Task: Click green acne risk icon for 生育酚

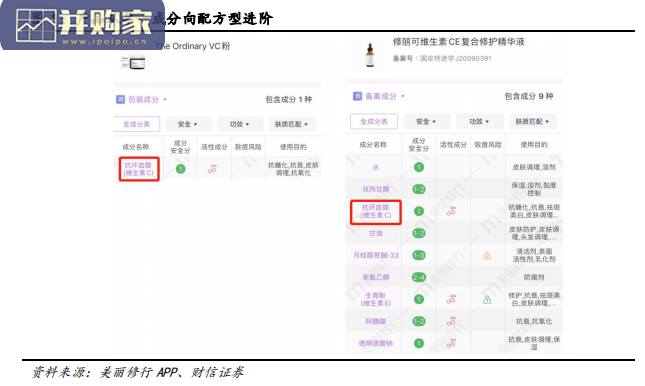Action: pos(487,300)
